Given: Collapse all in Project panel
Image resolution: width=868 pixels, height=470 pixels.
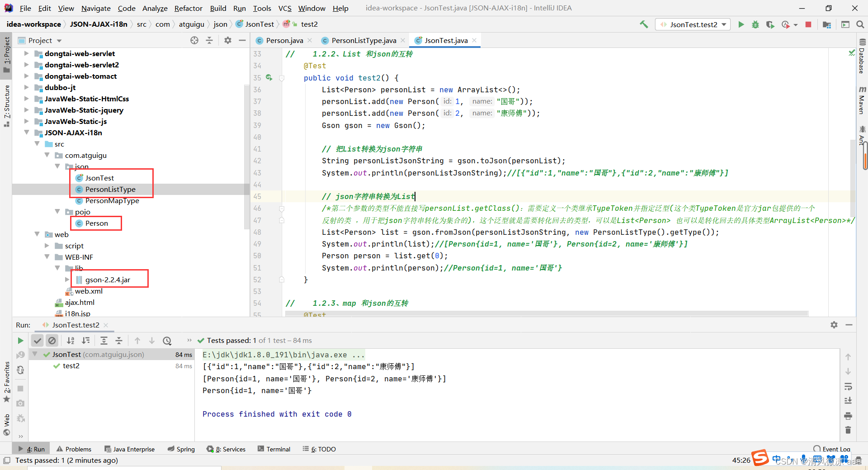Looking at the screenshot, I should pyautogui.click(x=209, y=40).
